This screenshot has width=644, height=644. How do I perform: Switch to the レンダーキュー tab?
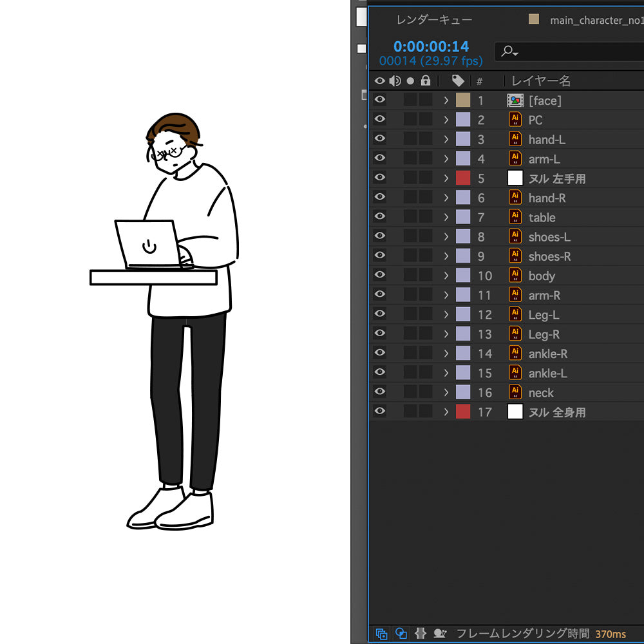click(434, 20)
